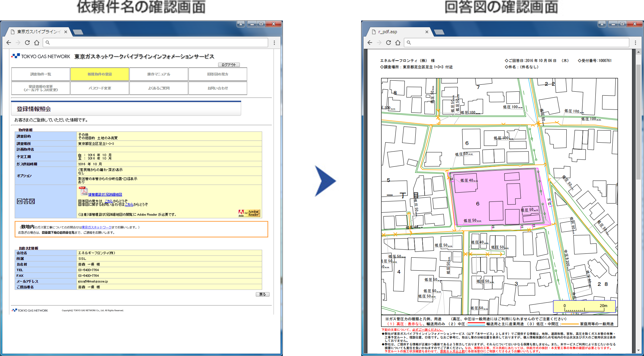Go back in the r_pdf.asp browser window
Image resolution: width=644 pixels, height=356 pixels.
coord(370,43)
